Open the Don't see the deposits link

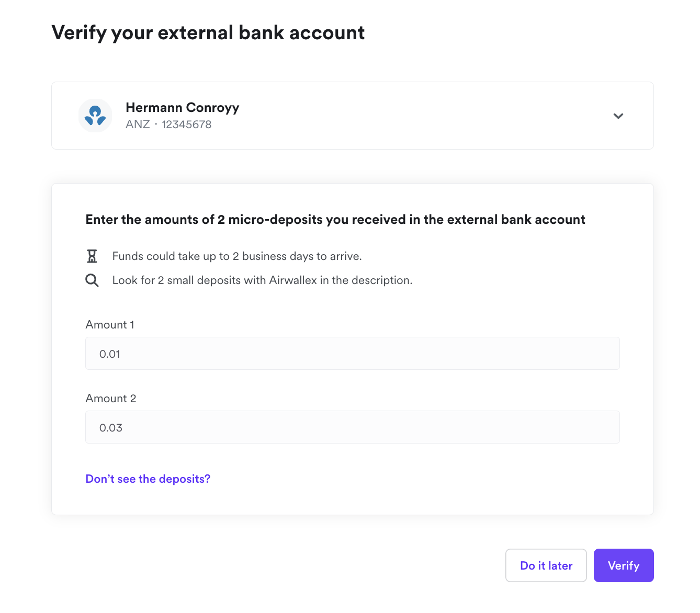148,479
